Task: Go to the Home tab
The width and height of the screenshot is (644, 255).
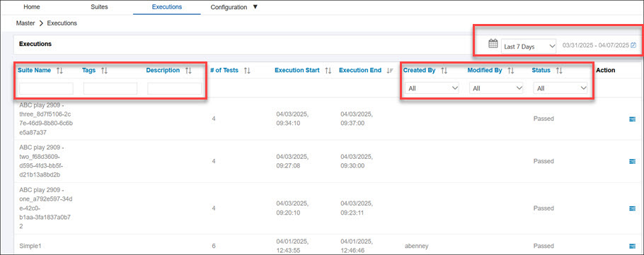Action: (32, 7)
